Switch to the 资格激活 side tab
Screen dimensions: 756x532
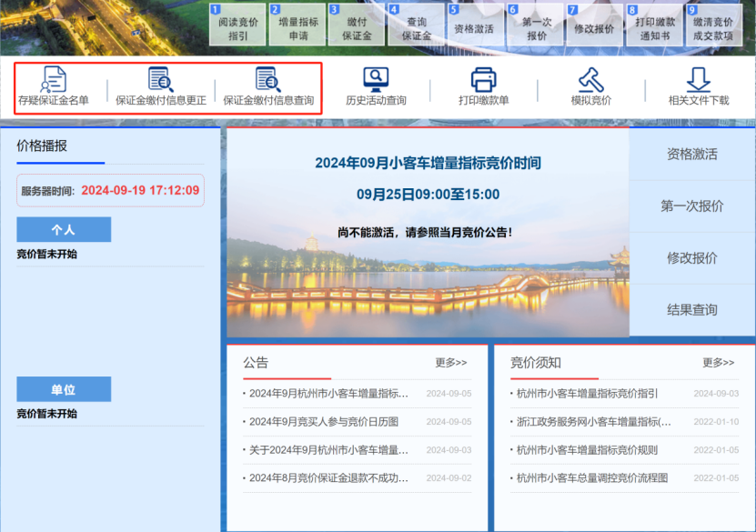click(x=692, y=155)
